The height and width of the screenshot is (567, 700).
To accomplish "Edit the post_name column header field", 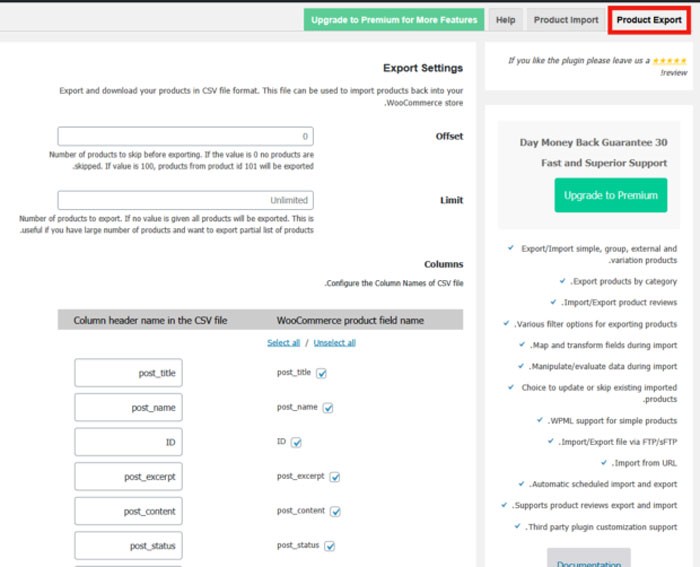I will click(129, 407).
